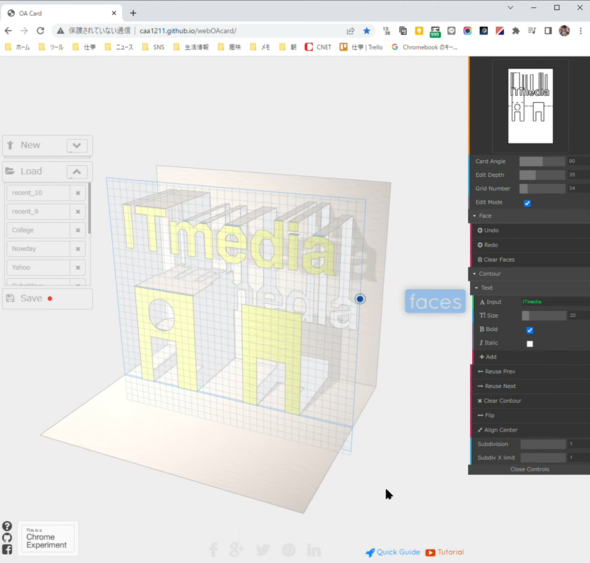Remove the Nowday entry with its x

[x=78, y=249]
